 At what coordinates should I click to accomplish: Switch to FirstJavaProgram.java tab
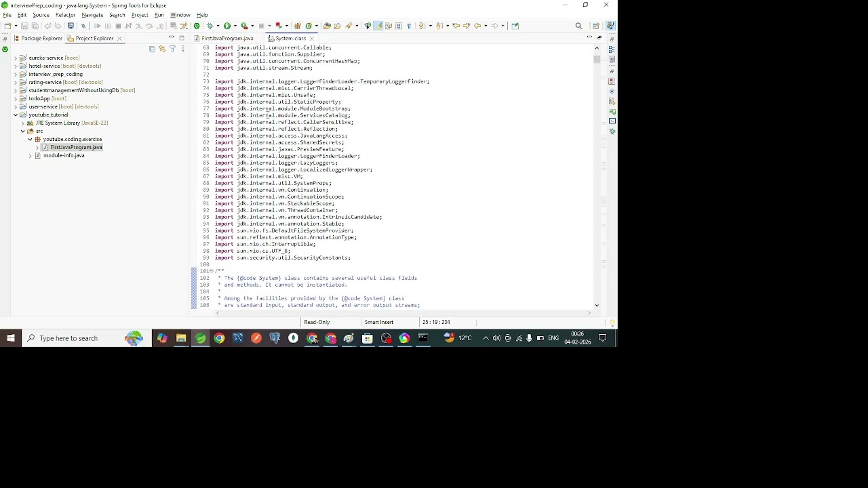(227, 38)
